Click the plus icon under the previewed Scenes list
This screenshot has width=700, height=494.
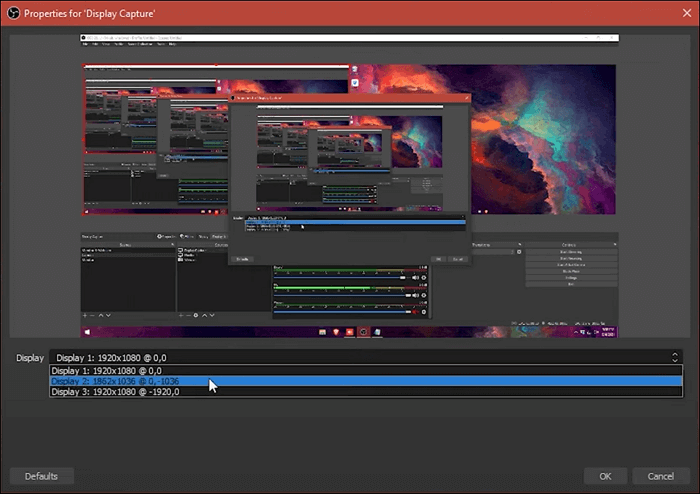(85, 315)
